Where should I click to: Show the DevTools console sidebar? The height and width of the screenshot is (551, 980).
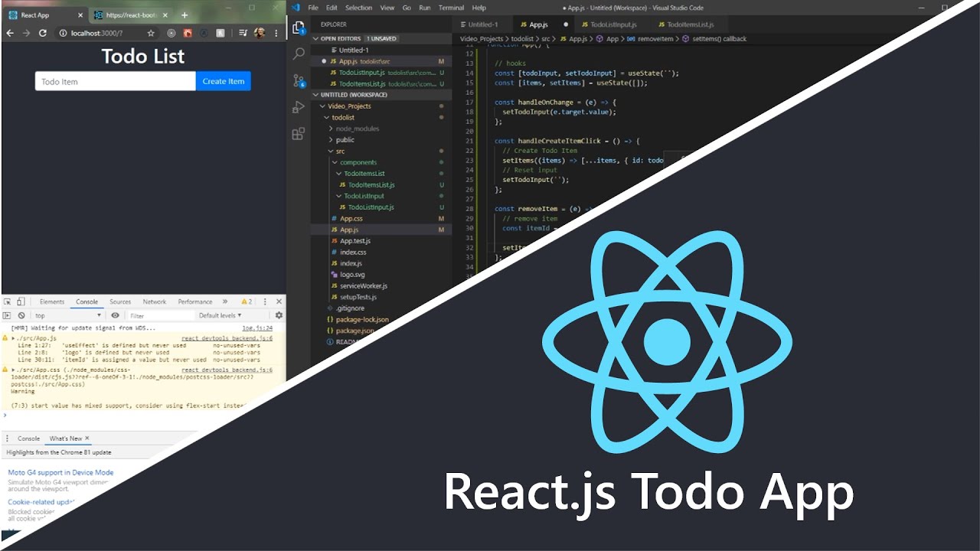pyautogui.click(x=8, y=315)
